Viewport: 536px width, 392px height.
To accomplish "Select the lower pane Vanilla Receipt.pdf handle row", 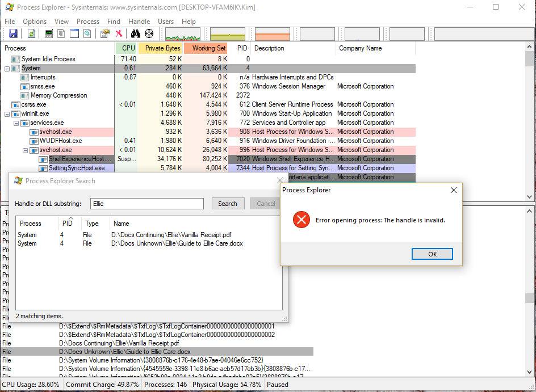I will coord(158,343).
